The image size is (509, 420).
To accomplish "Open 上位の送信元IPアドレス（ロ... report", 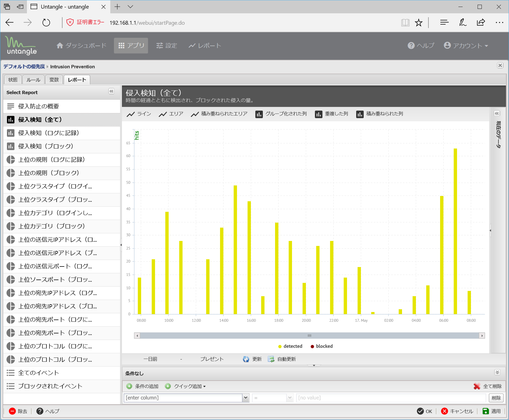I will (x=62, y=240).
